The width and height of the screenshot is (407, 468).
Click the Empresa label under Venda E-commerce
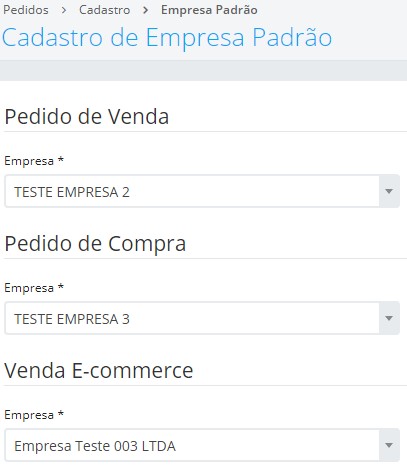[29, 415]
